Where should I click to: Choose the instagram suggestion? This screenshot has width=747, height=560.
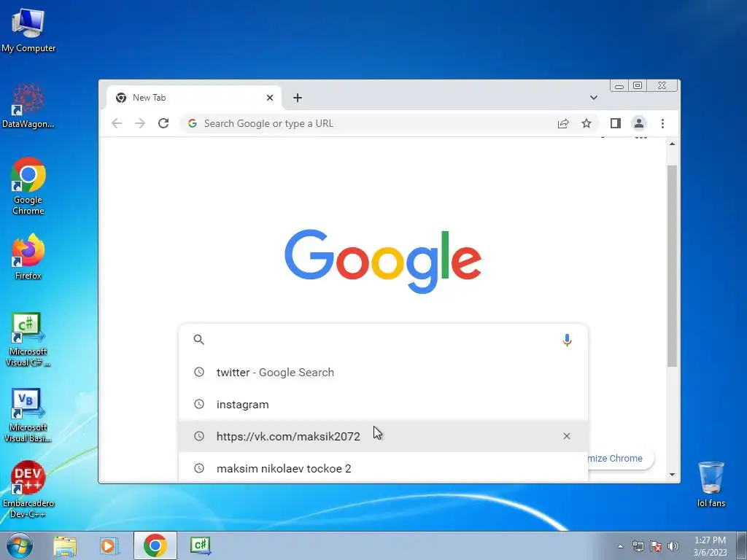pos(384,404)
